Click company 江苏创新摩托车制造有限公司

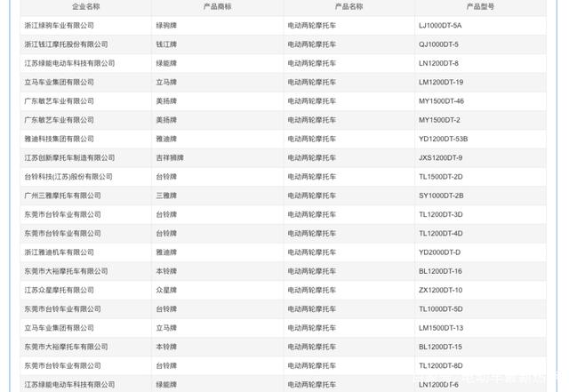69,158
